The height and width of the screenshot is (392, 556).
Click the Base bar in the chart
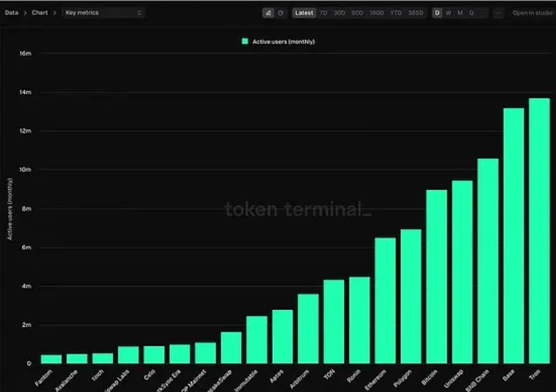click(513, 236)
